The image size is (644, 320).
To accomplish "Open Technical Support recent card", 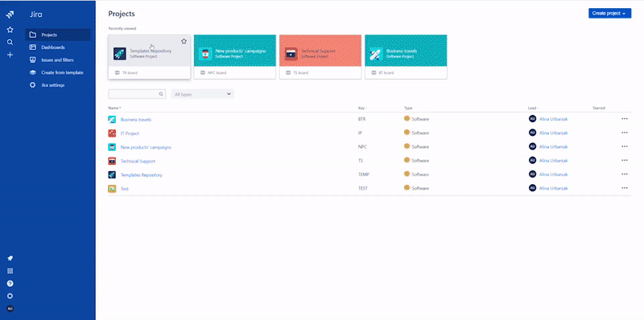I will pos(320,57).
